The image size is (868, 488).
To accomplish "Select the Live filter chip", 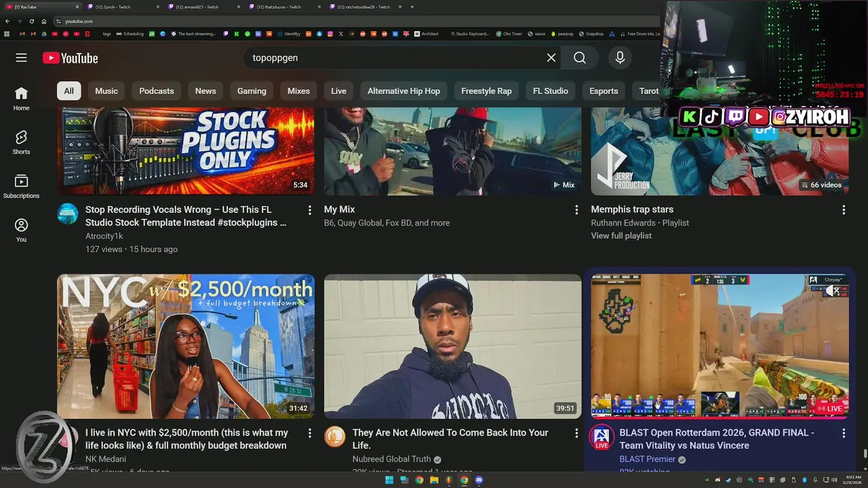I will pyautogui.click(x=338, y=91).
